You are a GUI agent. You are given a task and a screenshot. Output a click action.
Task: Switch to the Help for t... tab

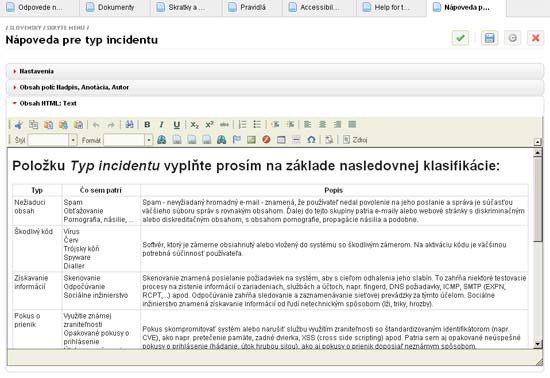coord(391,7)
